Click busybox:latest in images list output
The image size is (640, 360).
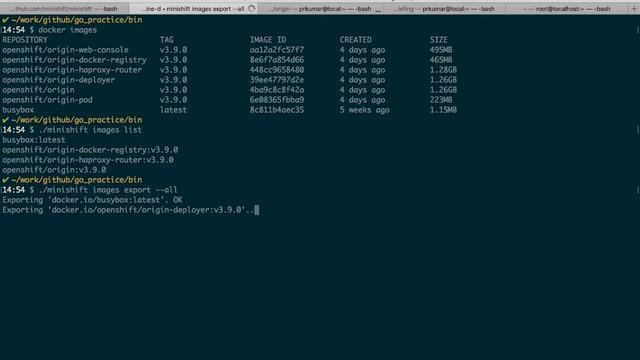[x=33, y=140]
